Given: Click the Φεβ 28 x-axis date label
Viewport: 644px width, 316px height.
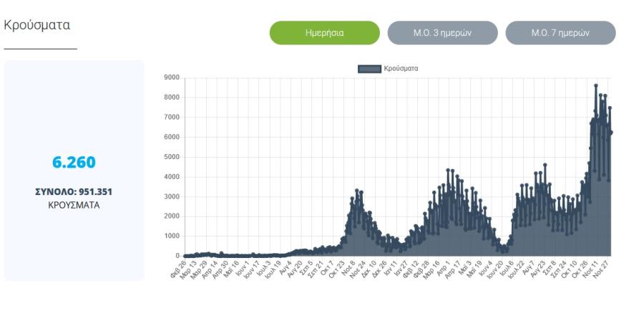Looking at the screenshot, I should click(422, 268).
